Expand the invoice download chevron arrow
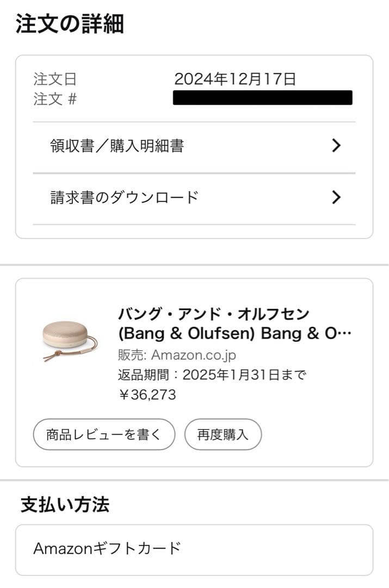This screenshot has width=389, height=588. point(336,198)
